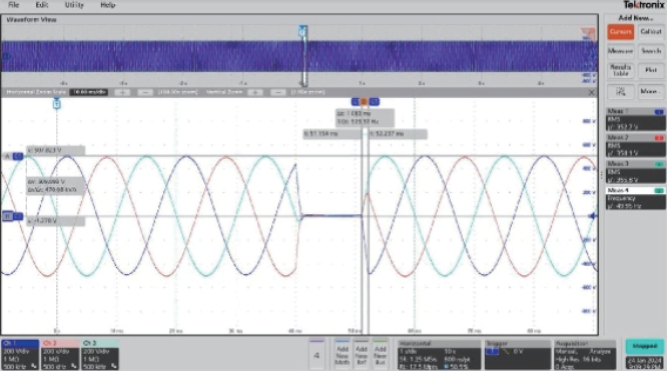Click the trigger marker in overview waveform

302,31
